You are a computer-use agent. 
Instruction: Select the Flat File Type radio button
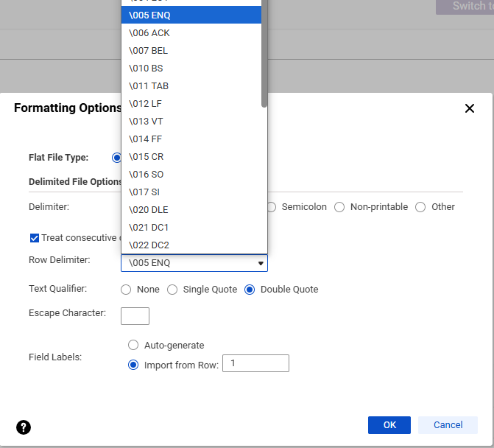tap(116, 158)
